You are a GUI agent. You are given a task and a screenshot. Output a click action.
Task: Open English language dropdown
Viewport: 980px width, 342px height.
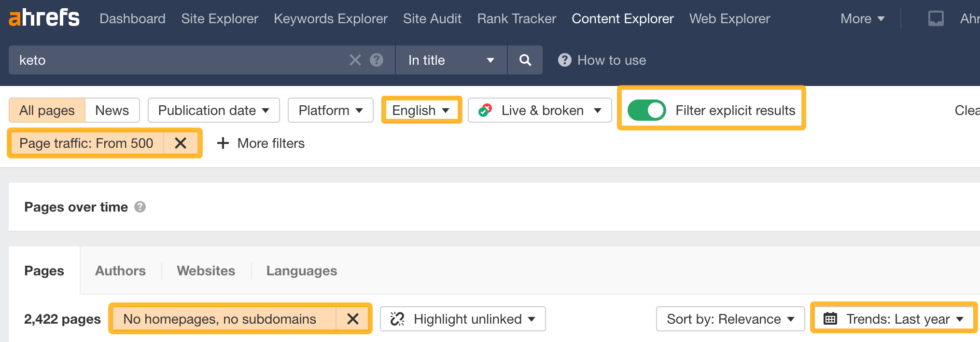[x=421, y=110]
